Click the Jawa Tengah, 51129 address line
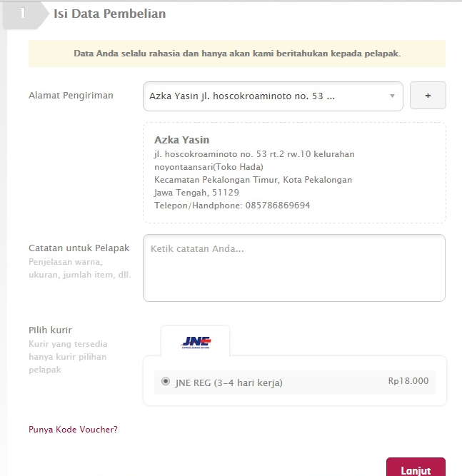Viewport: 462px width, 476px height. 196,193
